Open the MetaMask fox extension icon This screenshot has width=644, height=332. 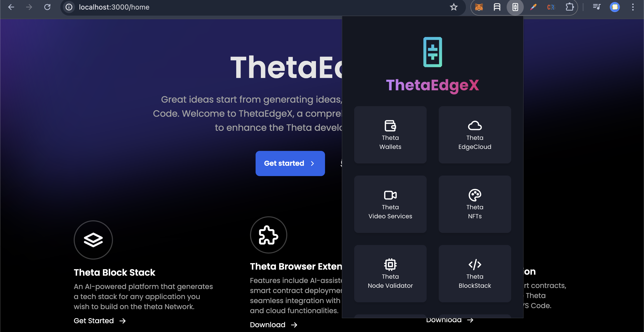(479, 7)
